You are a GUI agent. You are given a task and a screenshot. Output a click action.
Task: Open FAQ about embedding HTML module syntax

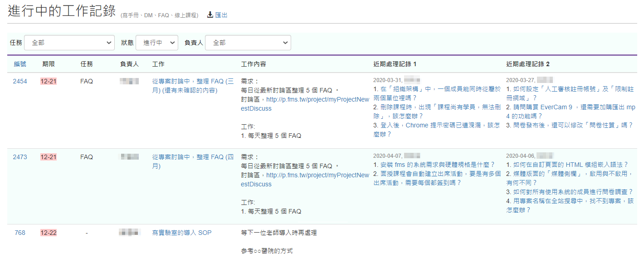tap(567, 165)
